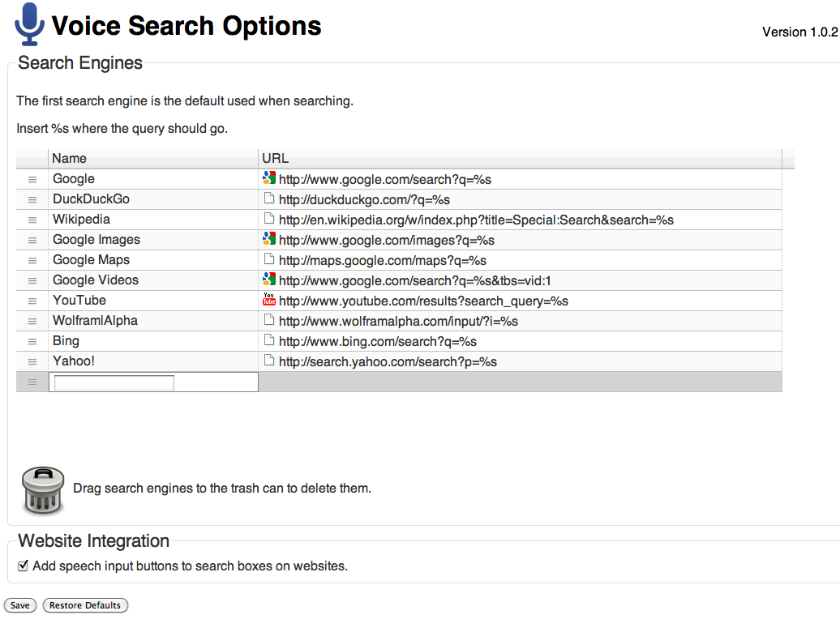
Task: Click the drag handle beside Google
Action: click(31, 178)
